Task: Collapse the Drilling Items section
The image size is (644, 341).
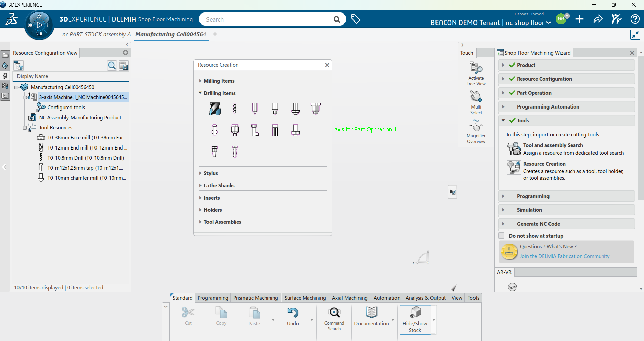Action: click(x=200, y=93)
